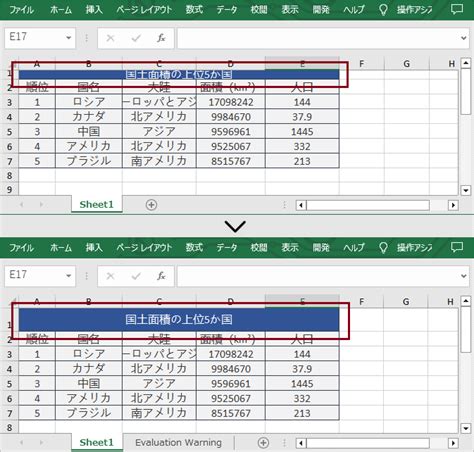This screenshot has width=474, height=452.
Task: Expand the upper Name Box dropdown arrow
Action: [x=69, y=38]
